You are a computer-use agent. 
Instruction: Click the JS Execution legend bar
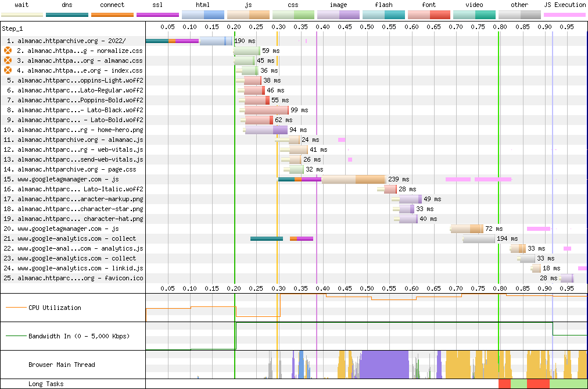click(x=564, y=14)
